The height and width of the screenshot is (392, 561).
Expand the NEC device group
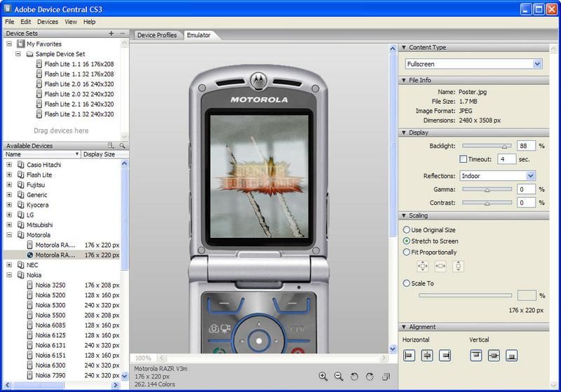[x=9, y=264]
